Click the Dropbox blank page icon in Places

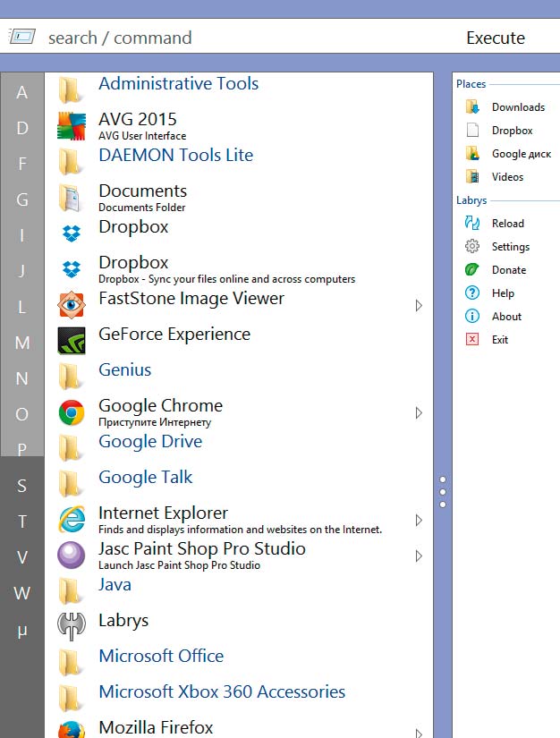click(472, 130)
